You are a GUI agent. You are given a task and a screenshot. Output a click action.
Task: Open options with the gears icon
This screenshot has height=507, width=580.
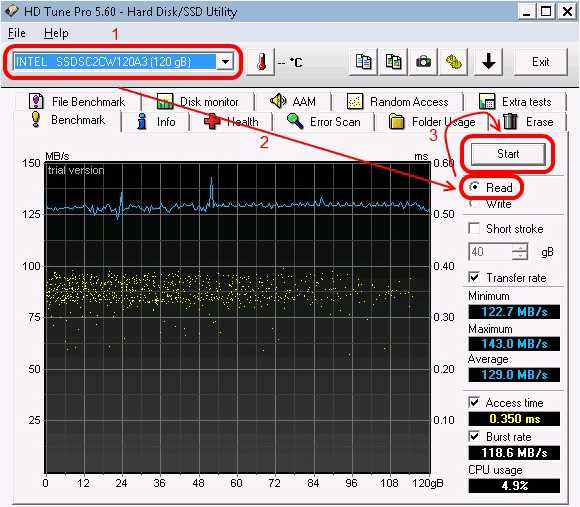pyautogui.click(x=453, y=62)
